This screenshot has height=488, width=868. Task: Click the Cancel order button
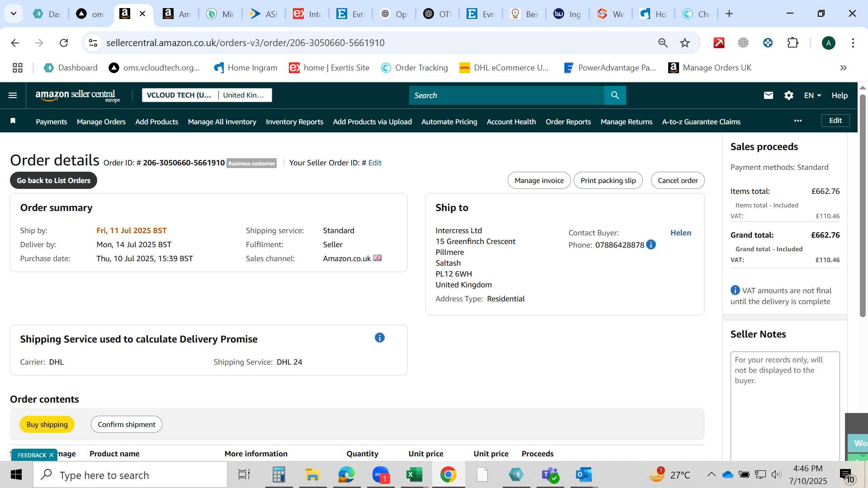pos(678,180)
